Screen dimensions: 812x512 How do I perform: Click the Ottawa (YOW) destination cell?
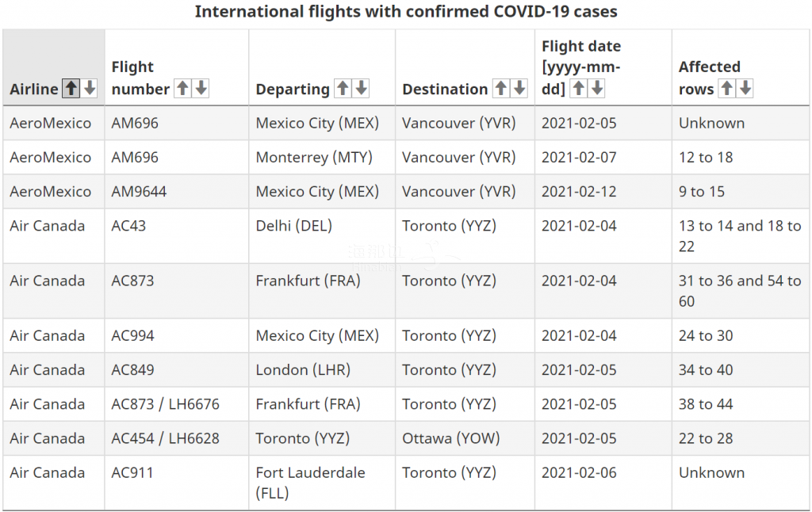tap(465, 438)
